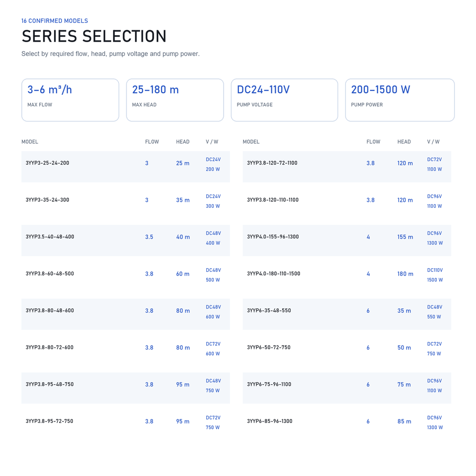Select model 3YYP4.0-180-110-1500
The height and width of the screenshot is (476, 476).
(347, 278)
